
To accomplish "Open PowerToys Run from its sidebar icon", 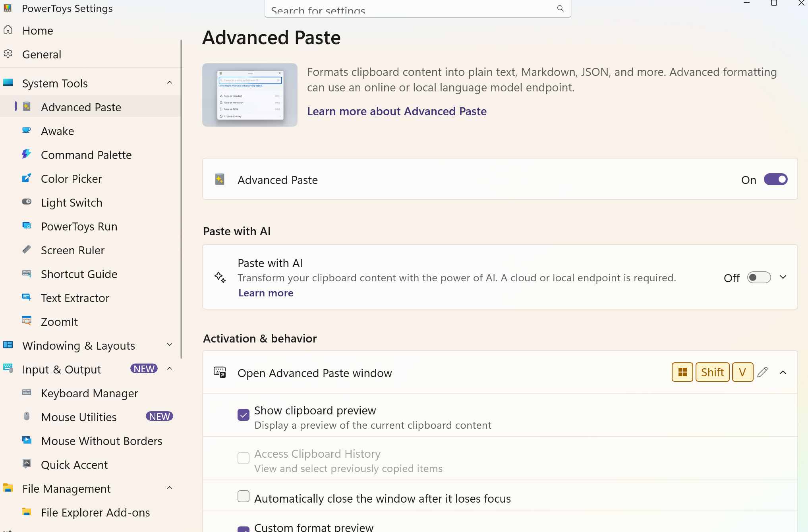I will [27, 226].
